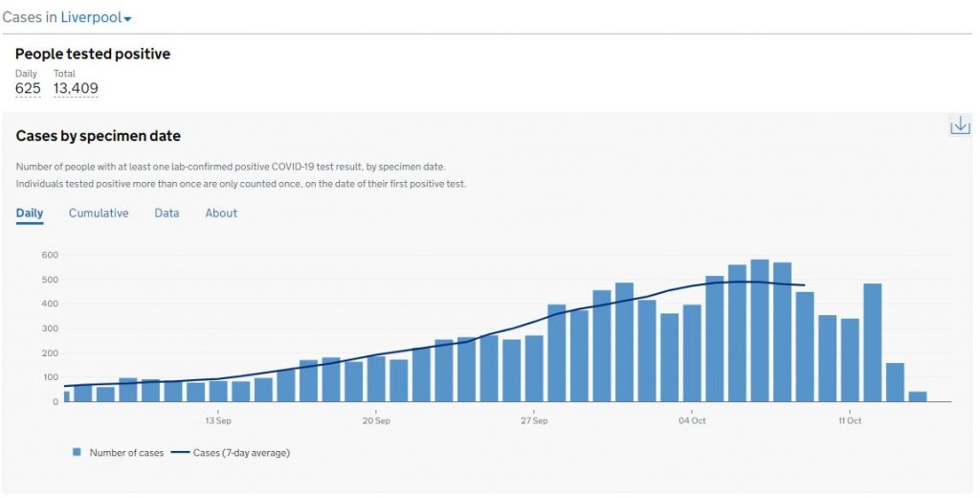This screenshot has height=498, width=980.
Task: Select the Daily tab
Action: coord(30,213)
